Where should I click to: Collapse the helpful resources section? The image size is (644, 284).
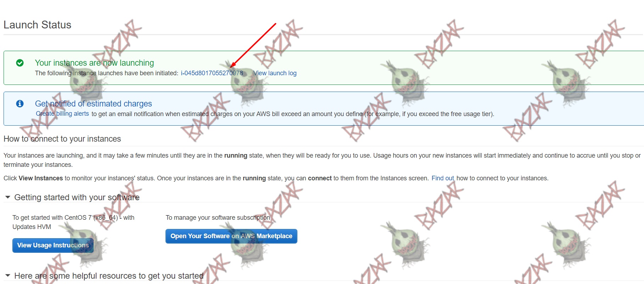pyautogui.click(x=8, y=276)
